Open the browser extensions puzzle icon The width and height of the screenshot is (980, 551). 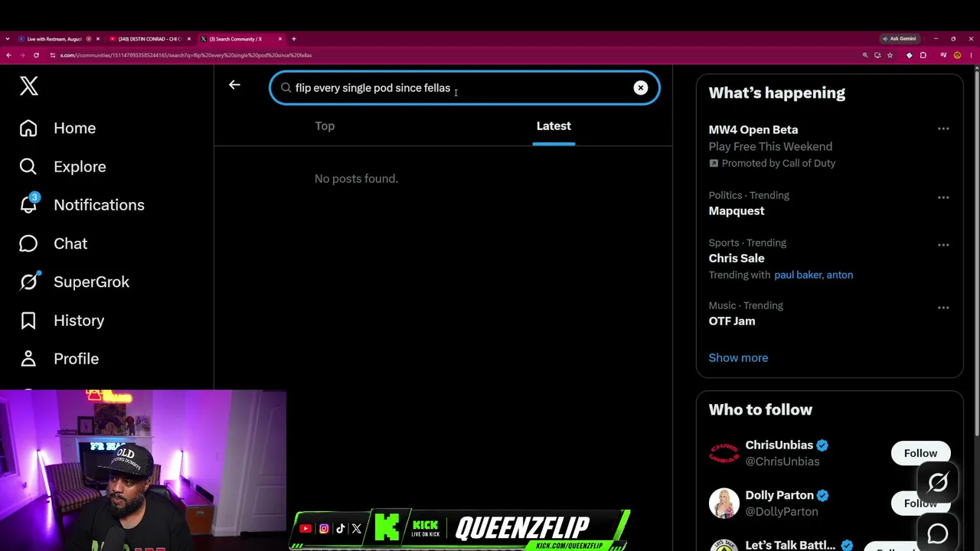tap(923, 55)
